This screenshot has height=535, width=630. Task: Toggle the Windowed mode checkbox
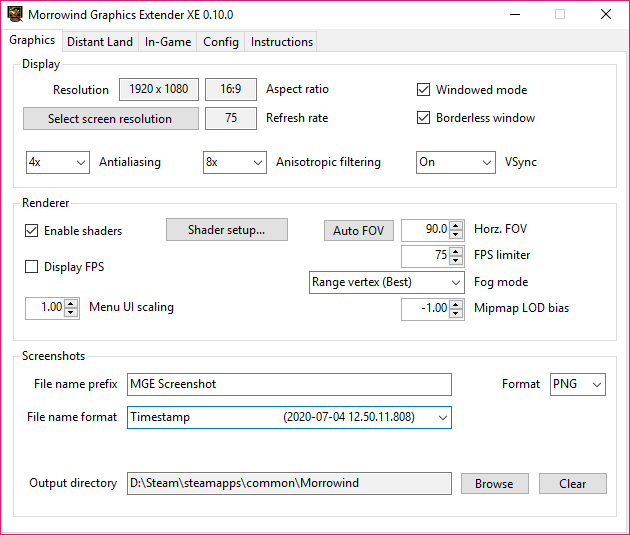click(423, 90)
